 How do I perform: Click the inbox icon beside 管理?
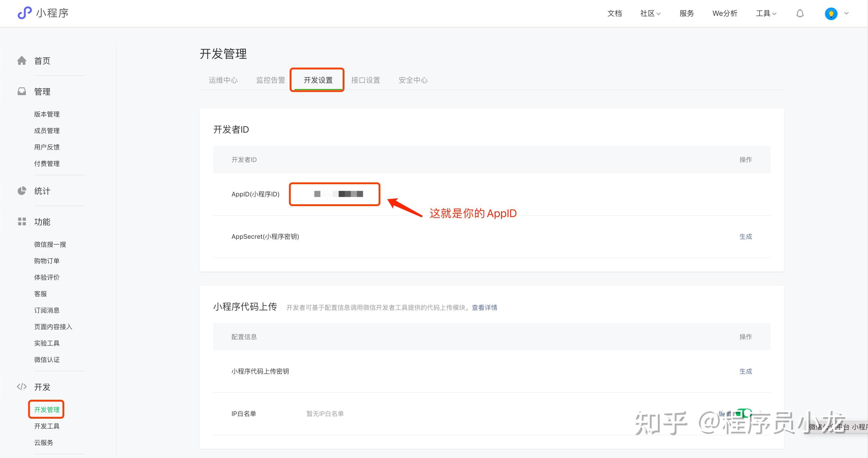pos(22,91)
